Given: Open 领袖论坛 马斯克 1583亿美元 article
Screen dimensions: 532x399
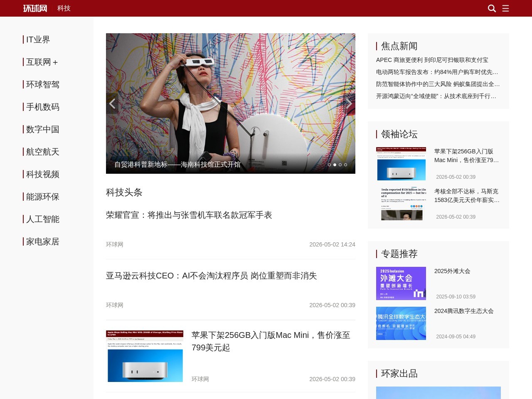Looking at the screenshot, I should [x=467, y=196].
